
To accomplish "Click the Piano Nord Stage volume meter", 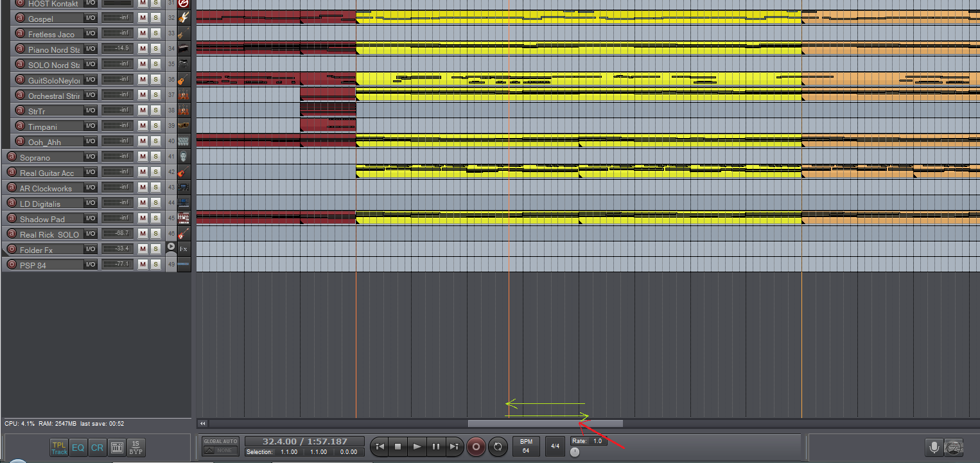I will (118, 49).
